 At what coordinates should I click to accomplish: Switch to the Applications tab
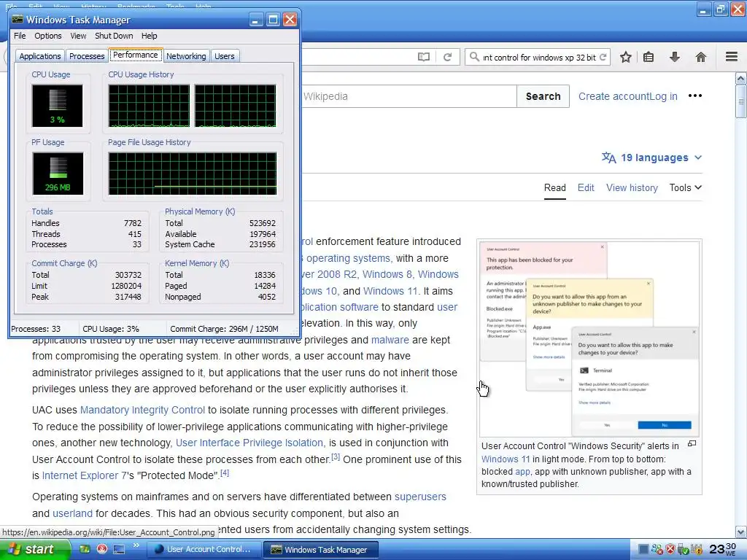click(40, 56)
